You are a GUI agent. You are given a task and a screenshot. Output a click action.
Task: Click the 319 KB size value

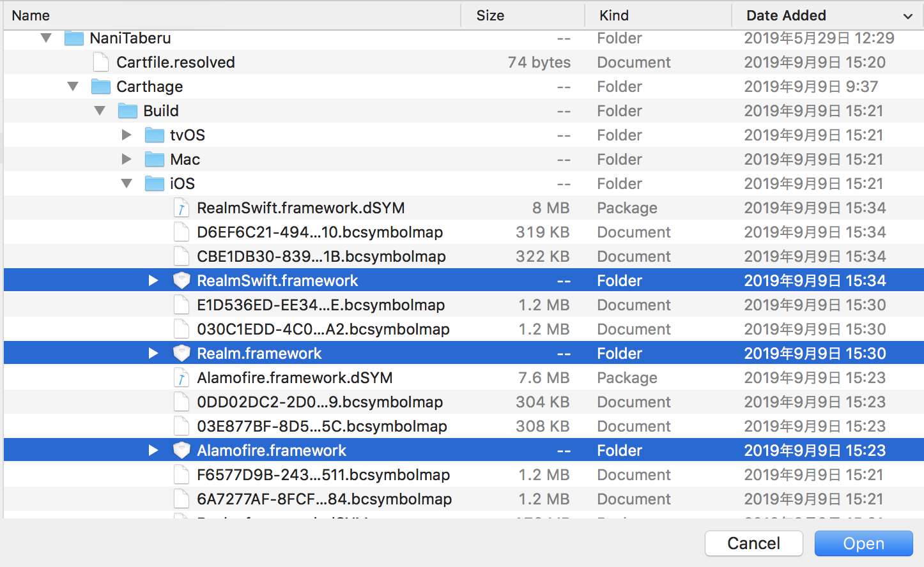543,232
